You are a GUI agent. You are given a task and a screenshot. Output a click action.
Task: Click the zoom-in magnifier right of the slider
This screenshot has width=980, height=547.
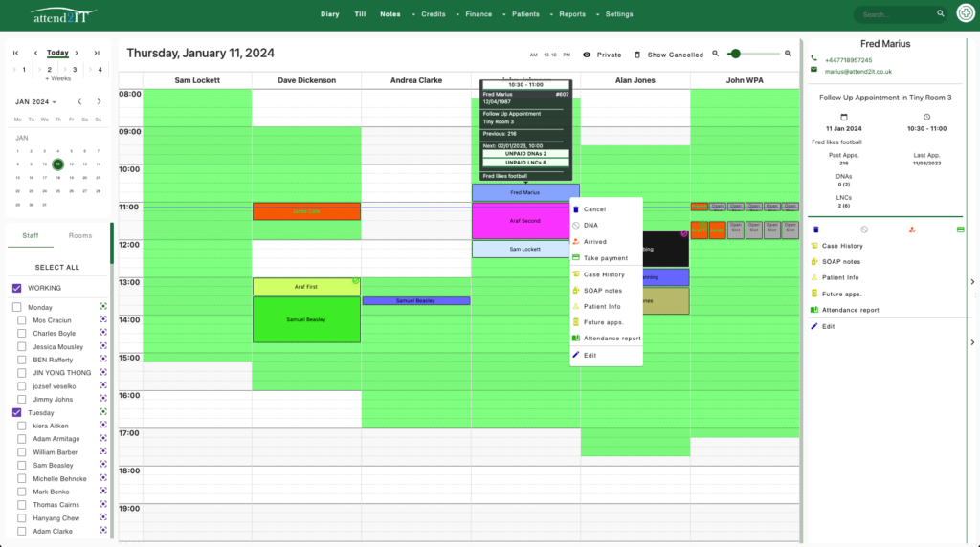pyautogui.click(x=788, y=55)
